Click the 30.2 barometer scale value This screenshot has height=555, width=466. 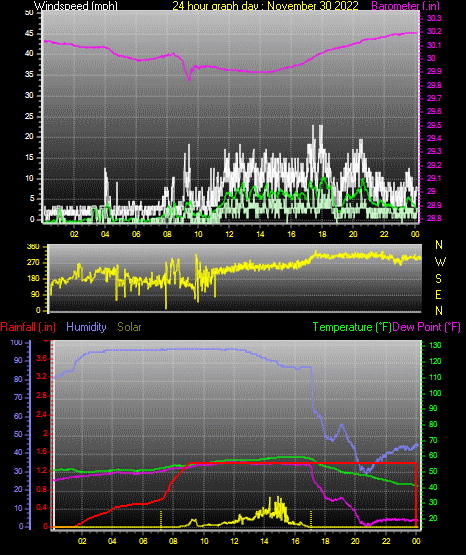pyautogui.click(x=434, y=32)
